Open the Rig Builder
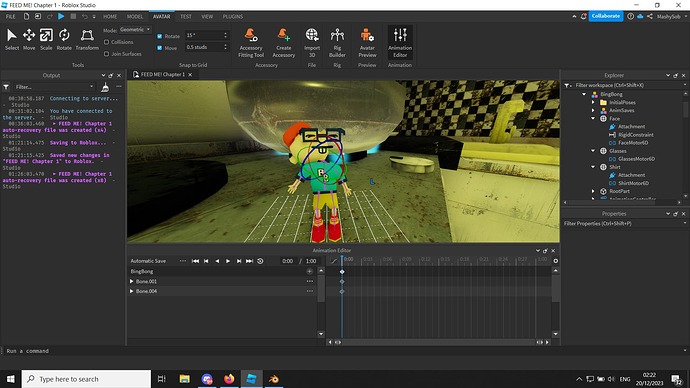Image resolution: width=690 pixels, height=388 pixels. pyautogui.click(x=337, y=43)
